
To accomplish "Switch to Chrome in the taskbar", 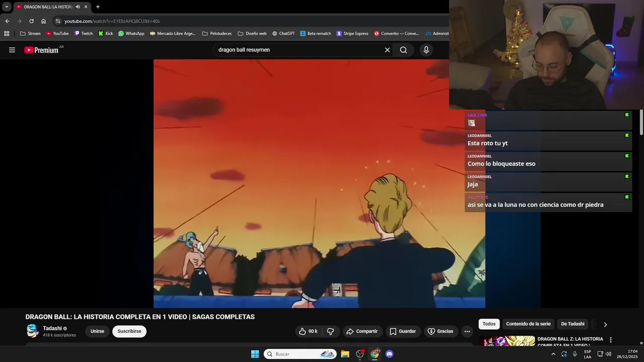I will pos(375,354).
